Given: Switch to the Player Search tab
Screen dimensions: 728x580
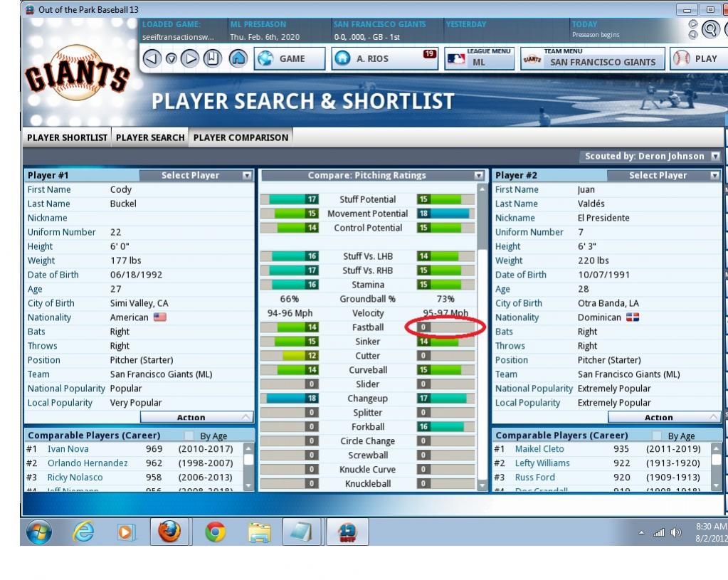Looking at the screenshot, I should coord(150,137).
